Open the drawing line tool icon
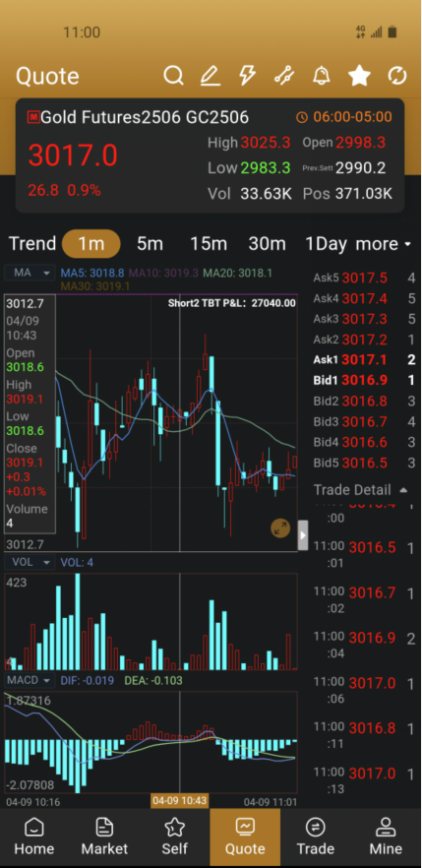This screenshot has width=422, height=868. 283,75
